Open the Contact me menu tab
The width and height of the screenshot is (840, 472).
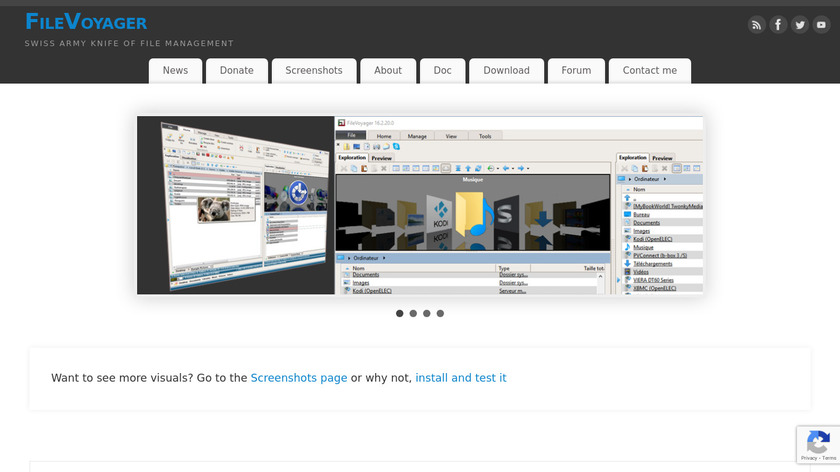click(650, 71)
